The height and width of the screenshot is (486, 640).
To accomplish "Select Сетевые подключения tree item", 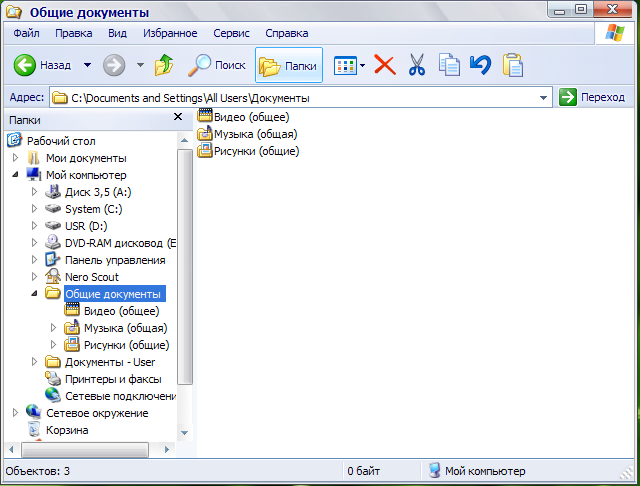I will click(120, 396).
